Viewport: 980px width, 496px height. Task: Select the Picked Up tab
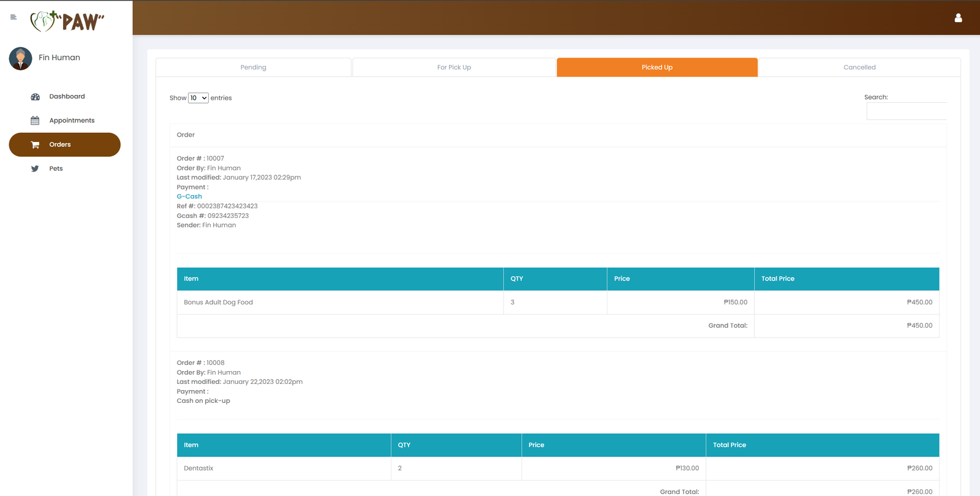point(657,67)
